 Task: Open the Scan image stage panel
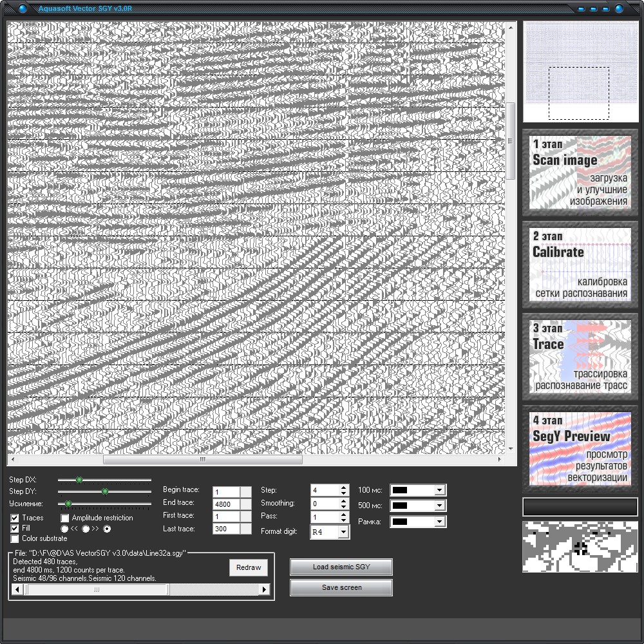(580, 173)
